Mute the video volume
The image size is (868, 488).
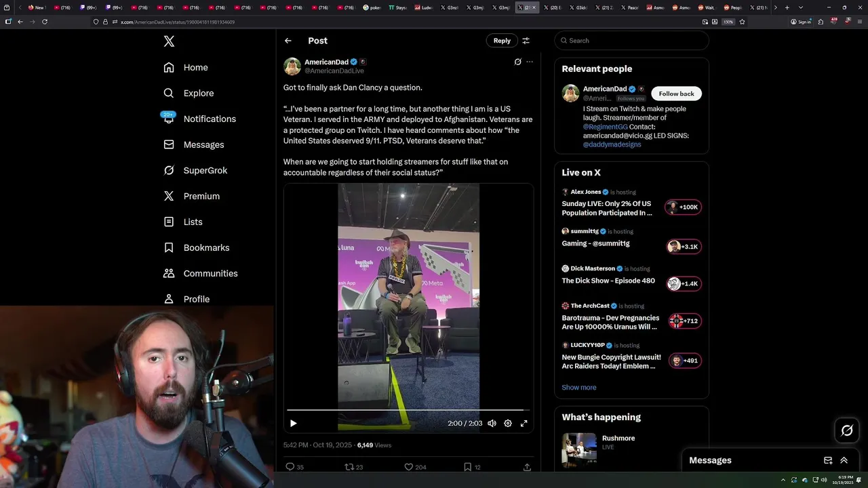point(492,423)
